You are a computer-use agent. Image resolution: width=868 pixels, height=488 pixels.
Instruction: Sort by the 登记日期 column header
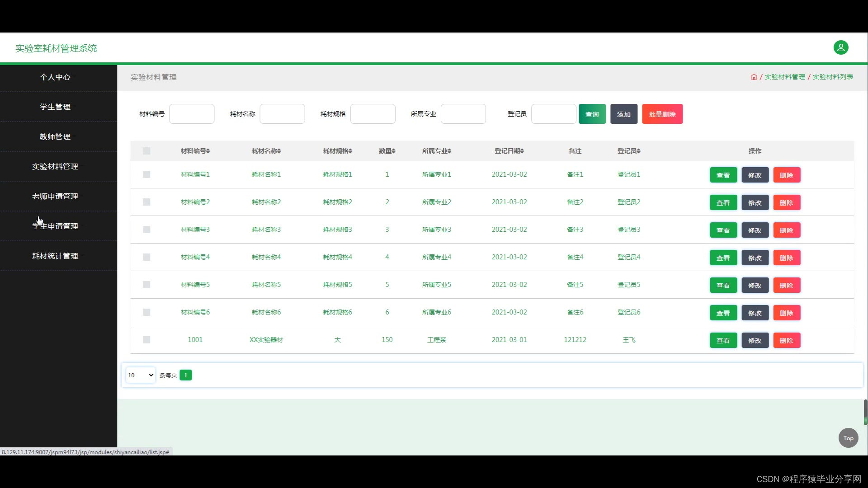click(509, 151)
